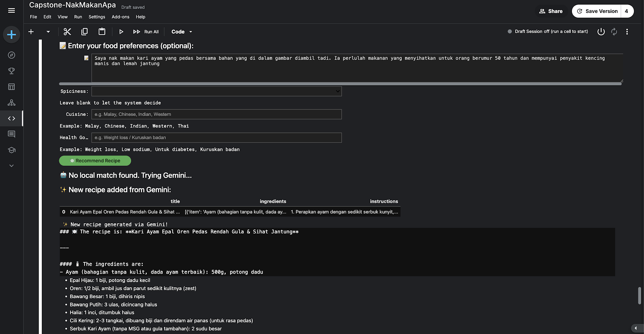Open the Code icon in sidebar
Screen dimensions: 644x334
[12, 118]
